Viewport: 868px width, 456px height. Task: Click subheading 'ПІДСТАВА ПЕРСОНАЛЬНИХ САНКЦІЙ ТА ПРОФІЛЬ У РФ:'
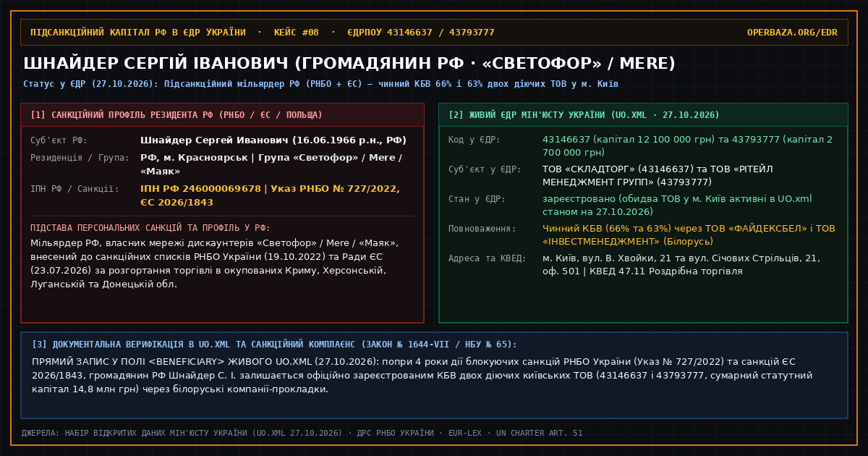coord(150,228)
